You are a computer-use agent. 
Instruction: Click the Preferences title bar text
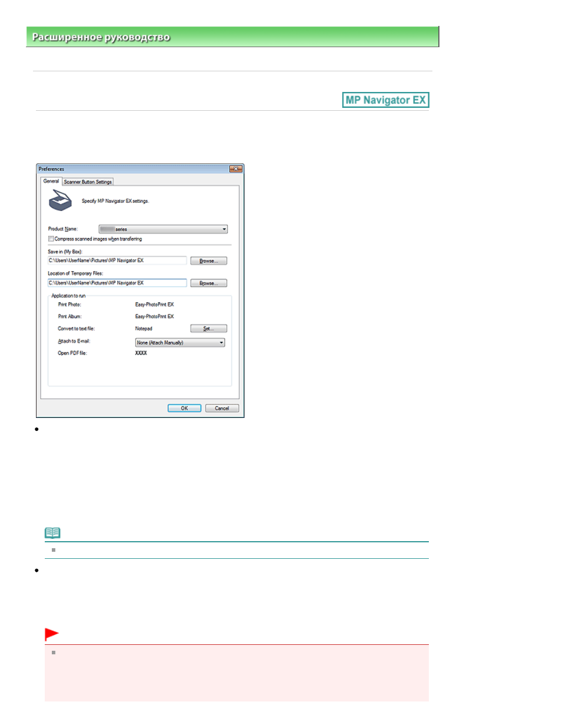51,169
